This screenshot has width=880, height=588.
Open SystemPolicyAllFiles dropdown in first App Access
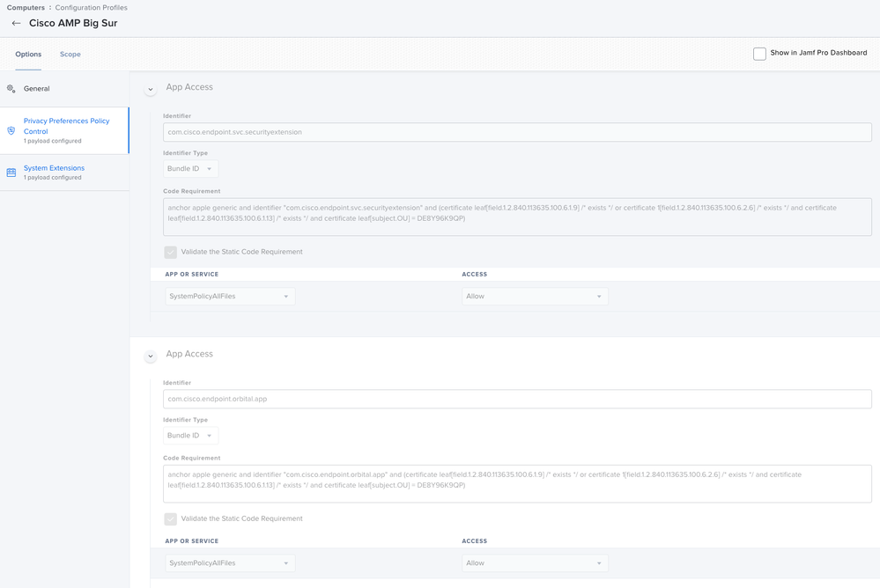[x=230, y=297]
